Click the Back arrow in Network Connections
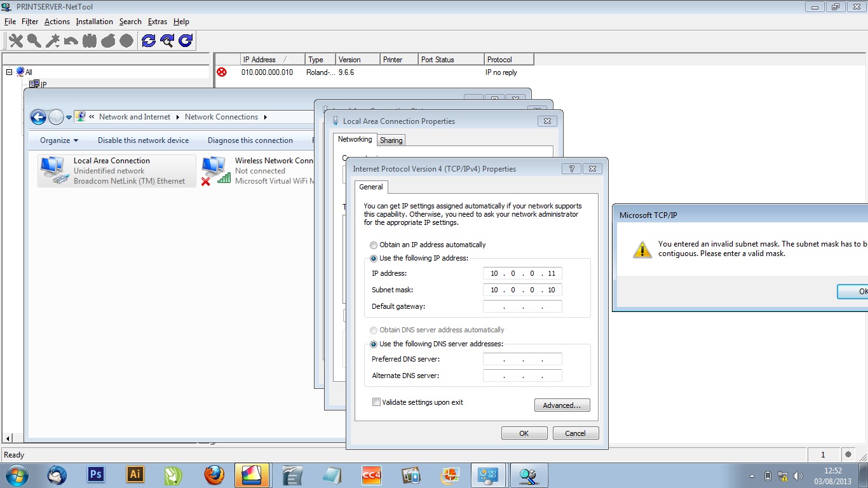Screen dimensions: 868x488 click(x=38, y=117)
